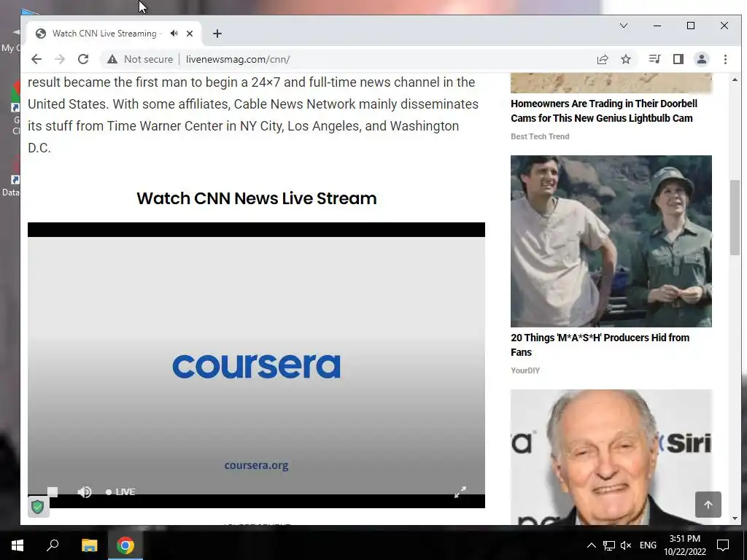The height and width of the screenshot is (560, 747).
Task: Mute the video player volume
Action: pos(85,492)
